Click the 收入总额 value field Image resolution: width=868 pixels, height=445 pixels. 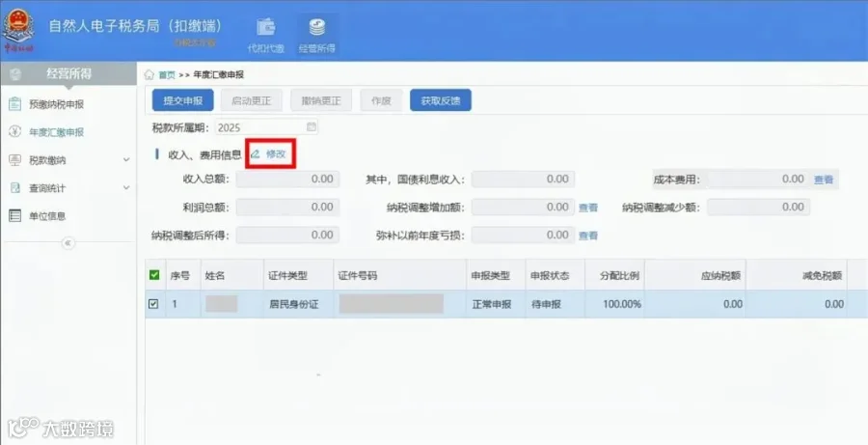(287, 179)
